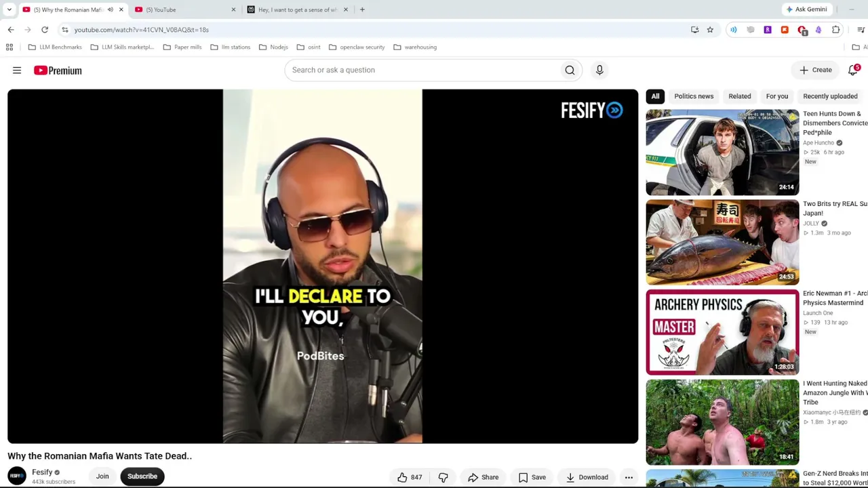Expand the tab search dropdown
This screenshot has height=488, width=868.
9,9
